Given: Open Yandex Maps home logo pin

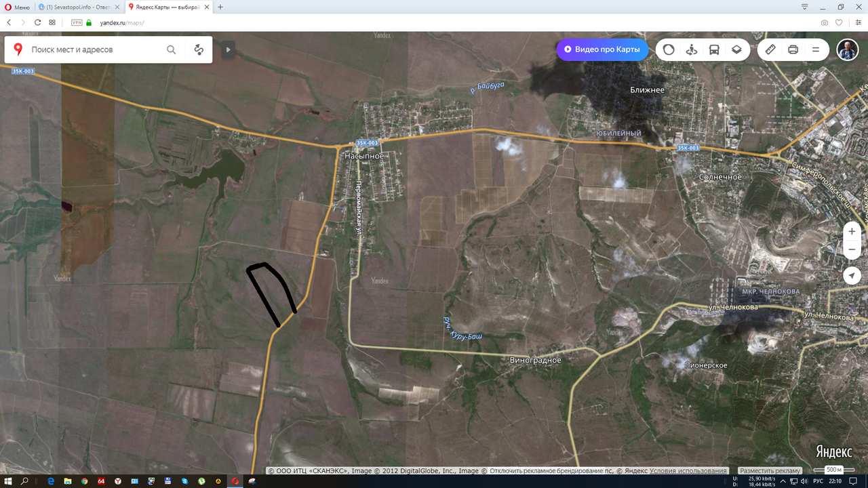Looking at the screenshot, I should (x=18, y=49).
